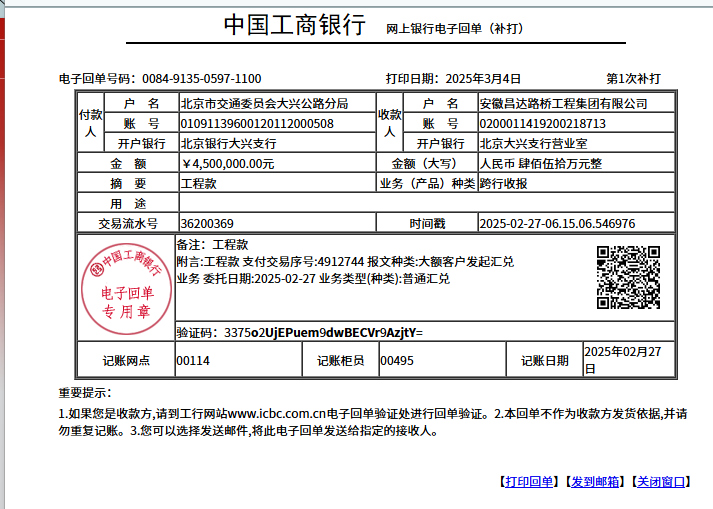Screen dimensions: 713x509
Task: Select the verification code after 验证码
Action: [x=324, y=332]
